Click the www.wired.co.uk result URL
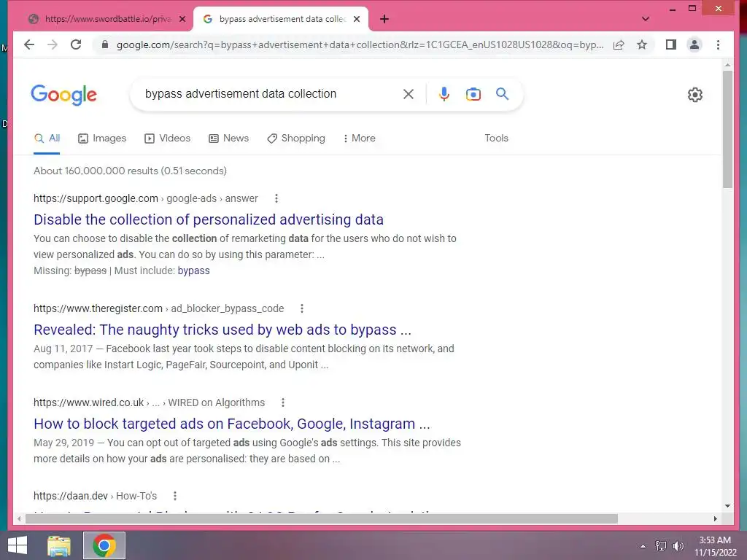 pyautogui.click(x=88, y=402)
